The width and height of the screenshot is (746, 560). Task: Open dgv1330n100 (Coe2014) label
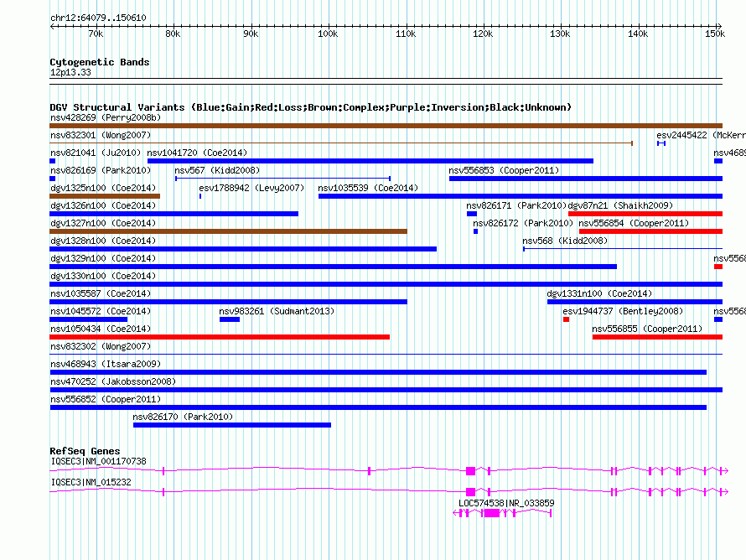103,276
